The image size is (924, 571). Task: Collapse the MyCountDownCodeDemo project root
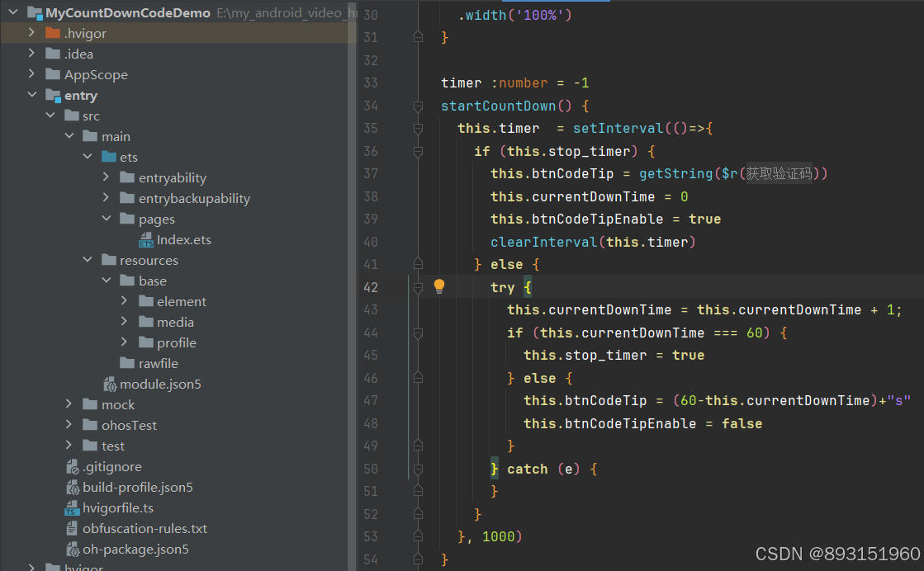tap(13, 12)
